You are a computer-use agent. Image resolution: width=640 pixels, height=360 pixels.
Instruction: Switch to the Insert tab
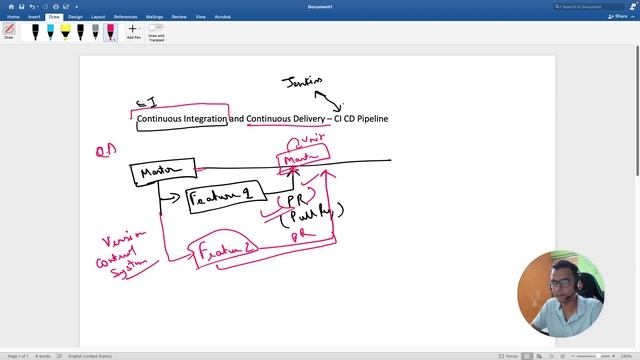pos(34,17)
